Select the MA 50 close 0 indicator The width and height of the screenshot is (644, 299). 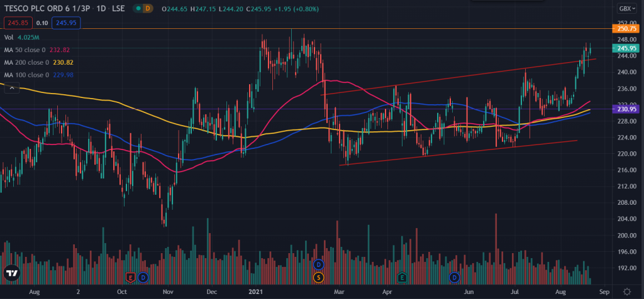coord(37,50)
